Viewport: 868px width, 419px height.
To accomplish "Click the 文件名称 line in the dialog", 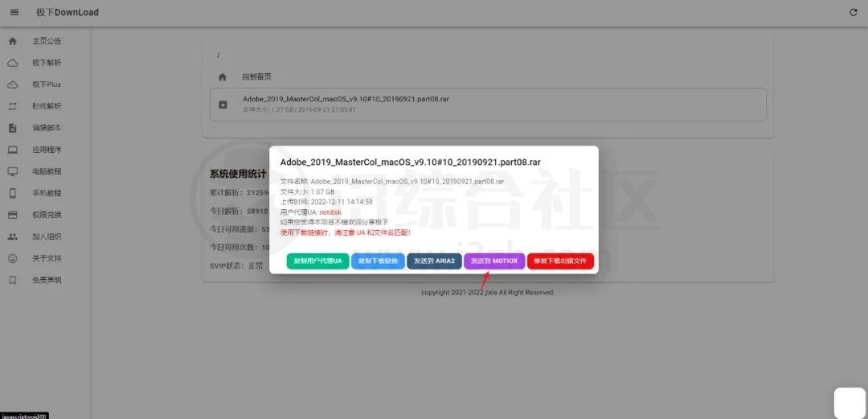I will click(x=392, y=181).
